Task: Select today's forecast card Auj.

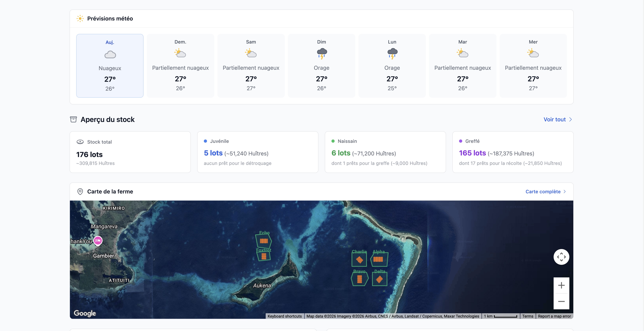Action: [x=110, y=66]
